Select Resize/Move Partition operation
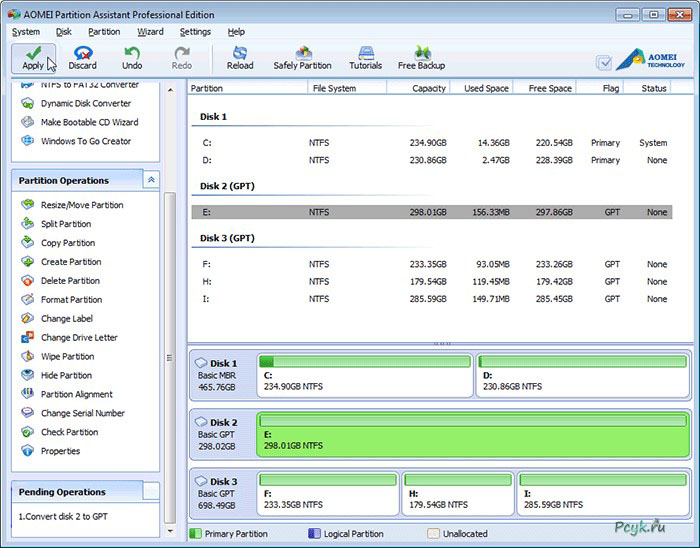700x548 pixels. pyautogui.click(x=81, y=205)
